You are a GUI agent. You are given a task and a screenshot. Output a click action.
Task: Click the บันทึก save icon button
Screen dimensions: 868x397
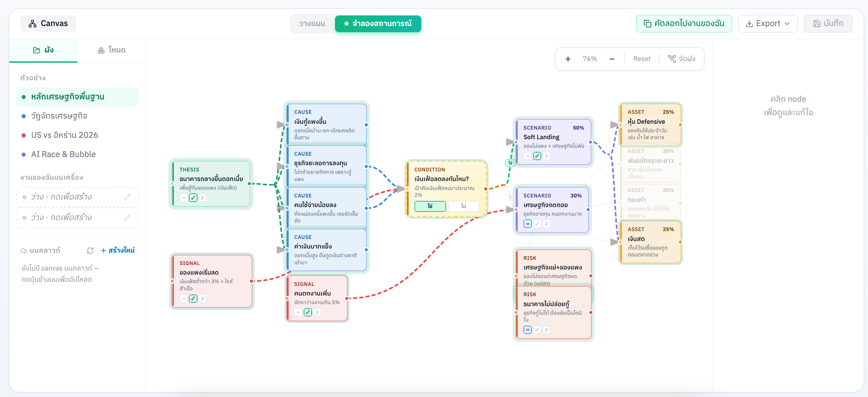click(828, 23)
